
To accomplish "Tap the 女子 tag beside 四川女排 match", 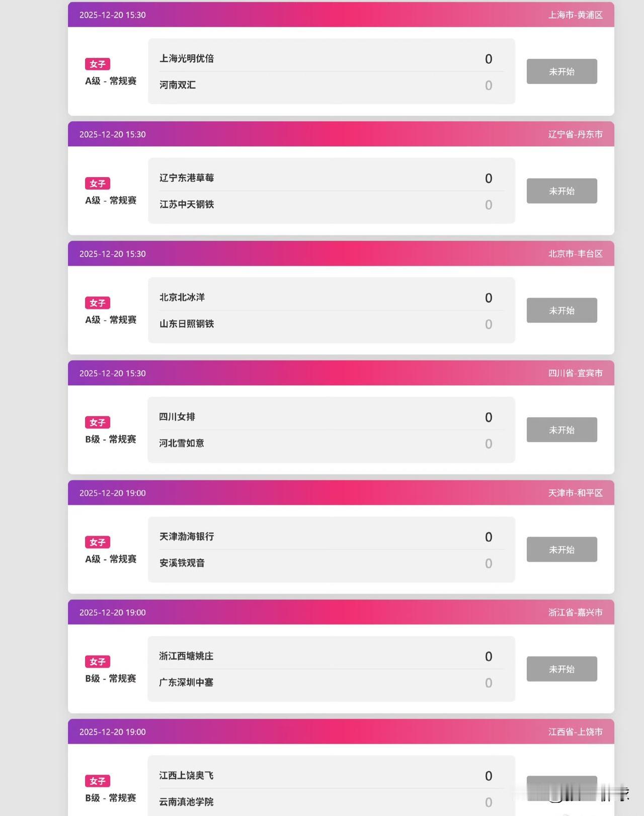I will tap(98, 423).
